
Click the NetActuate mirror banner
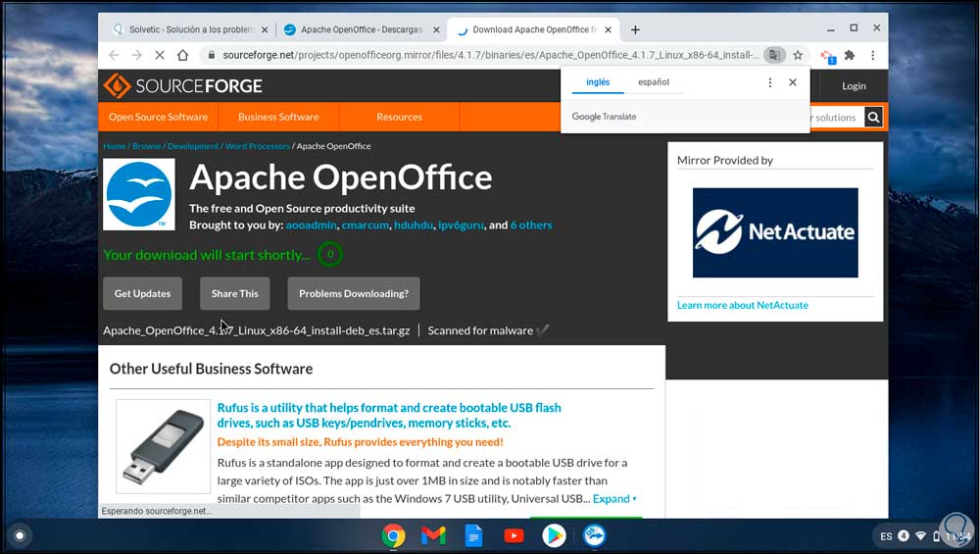point(775,232)
